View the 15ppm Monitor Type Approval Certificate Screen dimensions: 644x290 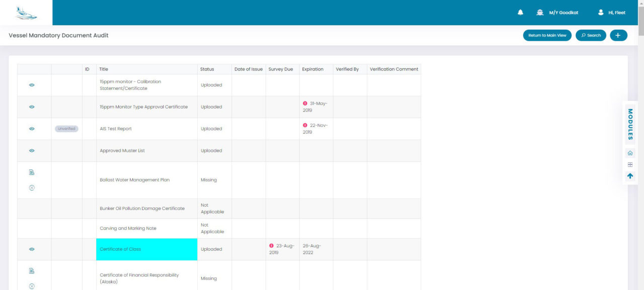(x=32, y=107)
